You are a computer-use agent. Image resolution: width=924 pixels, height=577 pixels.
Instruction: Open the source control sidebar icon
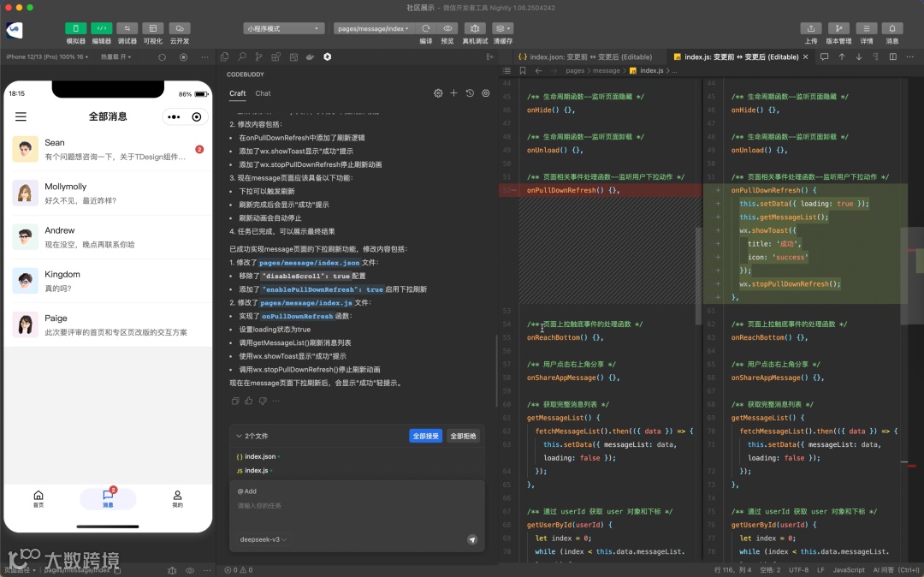click(x=258, y=57)
